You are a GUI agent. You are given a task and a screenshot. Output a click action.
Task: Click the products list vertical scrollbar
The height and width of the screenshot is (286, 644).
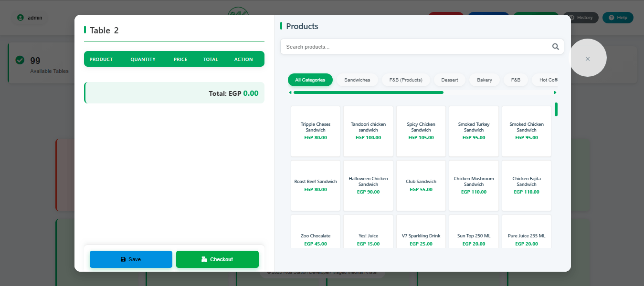pos(556,109)
